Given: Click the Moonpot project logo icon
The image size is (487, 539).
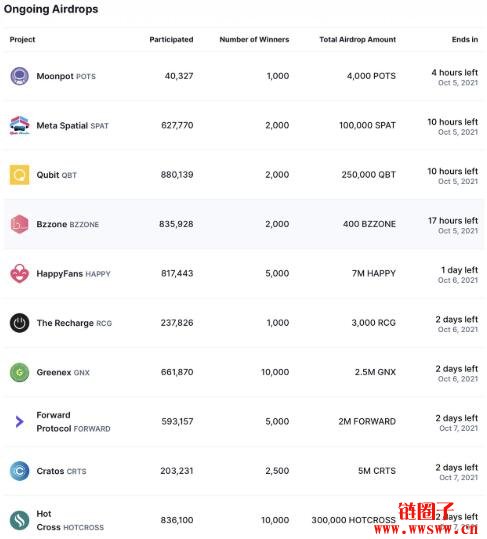Looking at the screenshot, I should [x=20, y=76].
